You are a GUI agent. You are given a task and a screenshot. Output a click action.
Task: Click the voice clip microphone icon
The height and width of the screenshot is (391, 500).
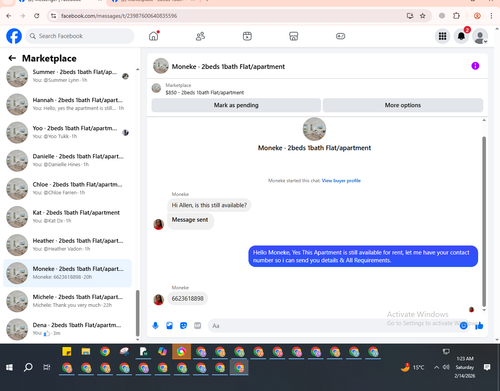[x=155, y=326]
